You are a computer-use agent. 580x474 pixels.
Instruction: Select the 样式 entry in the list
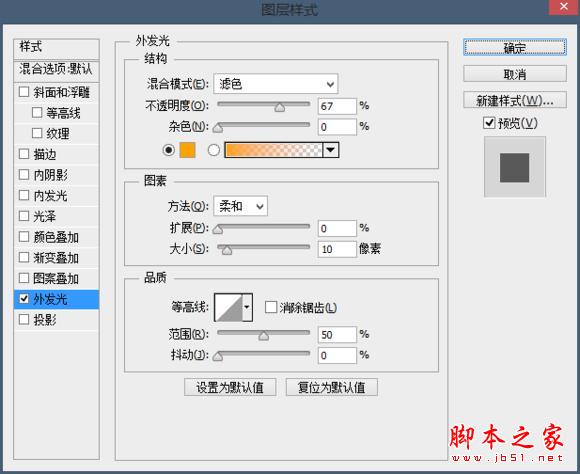click(56, 48)
